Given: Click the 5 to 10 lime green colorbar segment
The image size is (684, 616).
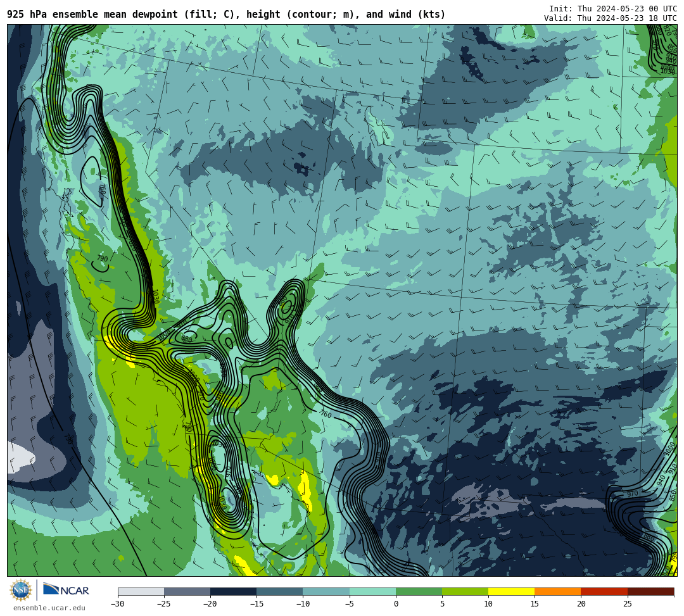Looking at the screenshot, I should click(x=465, y=591).
